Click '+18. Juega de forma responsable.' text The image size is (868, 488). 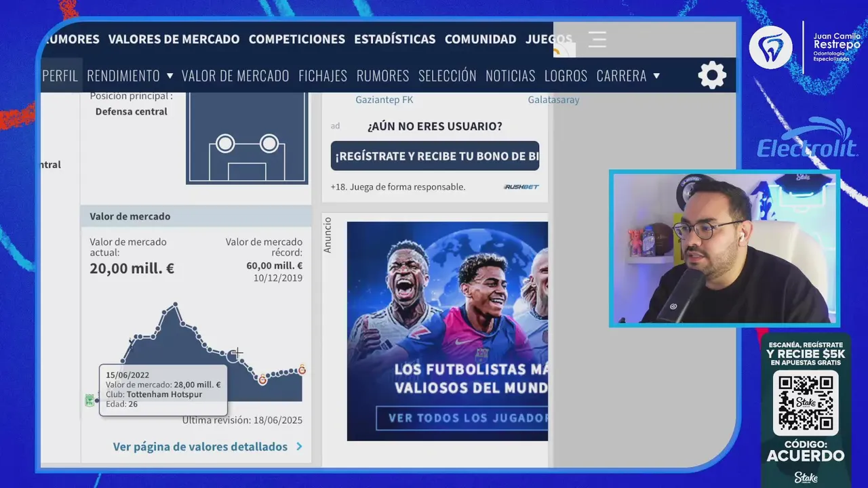click(x=397, y=187)
